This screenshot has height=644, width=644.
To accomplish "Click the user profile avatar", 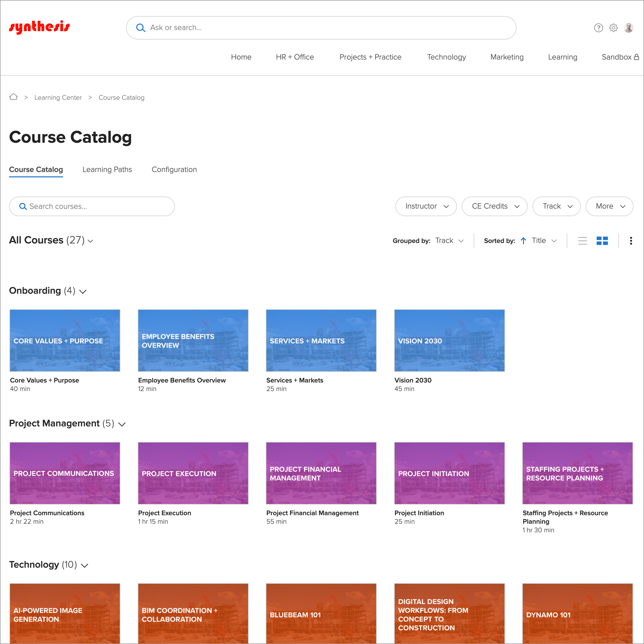I will [x=629, y=28].
